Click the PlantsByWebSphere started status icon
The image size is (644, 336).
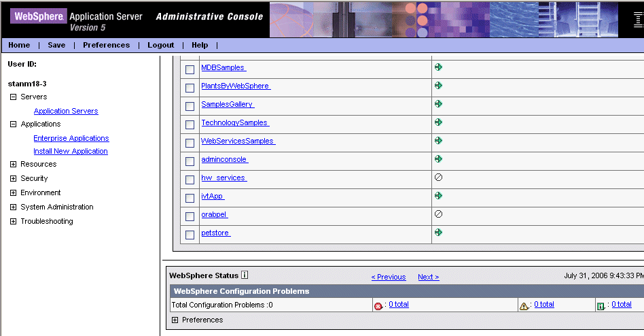click(438, 86)
